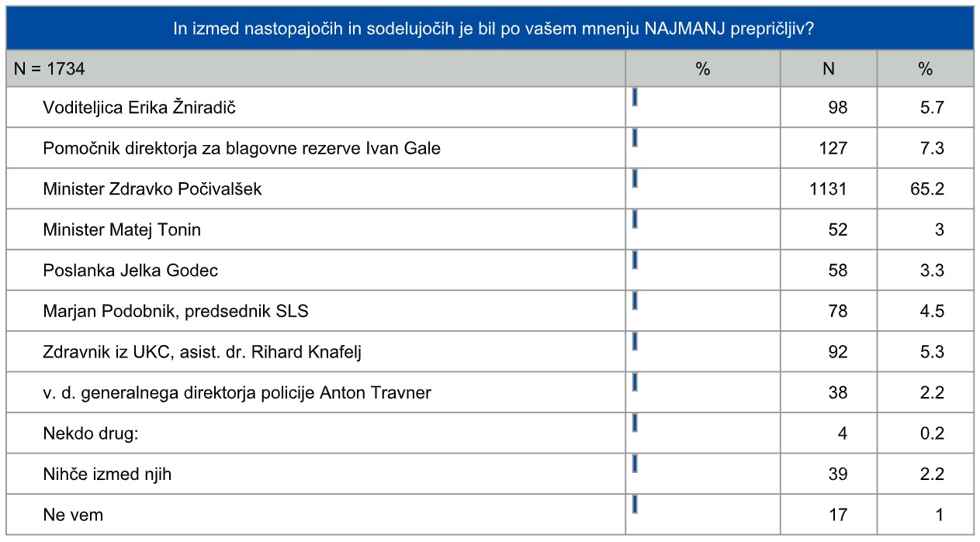Click the survey question title header
The height and width of the screenshot is (542, 980).
(x=490, y=29)
